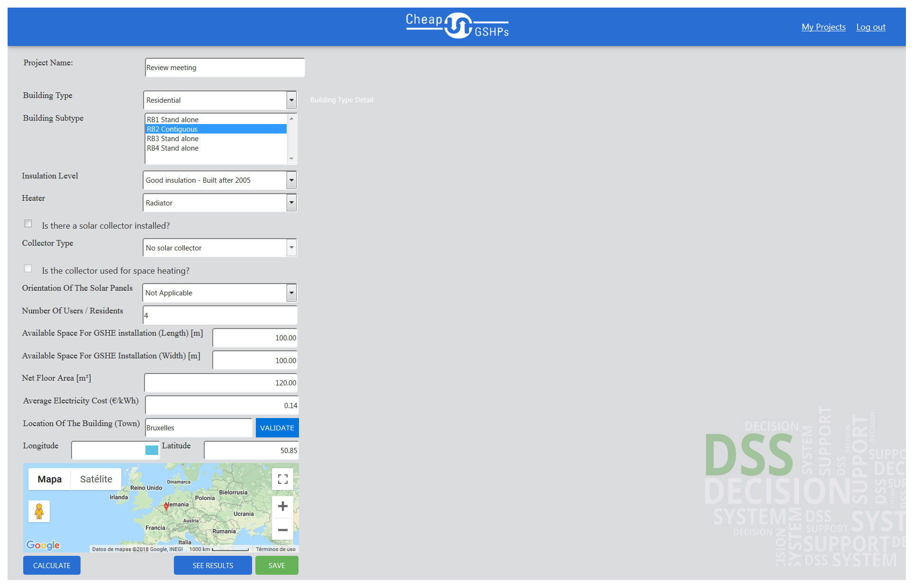Switch map to Satélite view

pos(96,479)
